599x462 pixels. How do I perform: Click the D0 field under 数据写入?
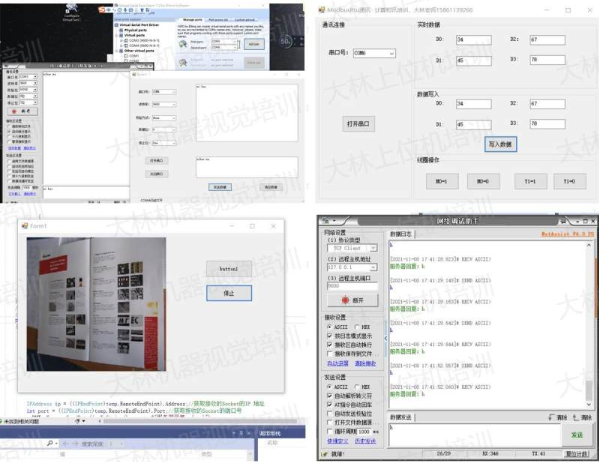coord(474,104)
